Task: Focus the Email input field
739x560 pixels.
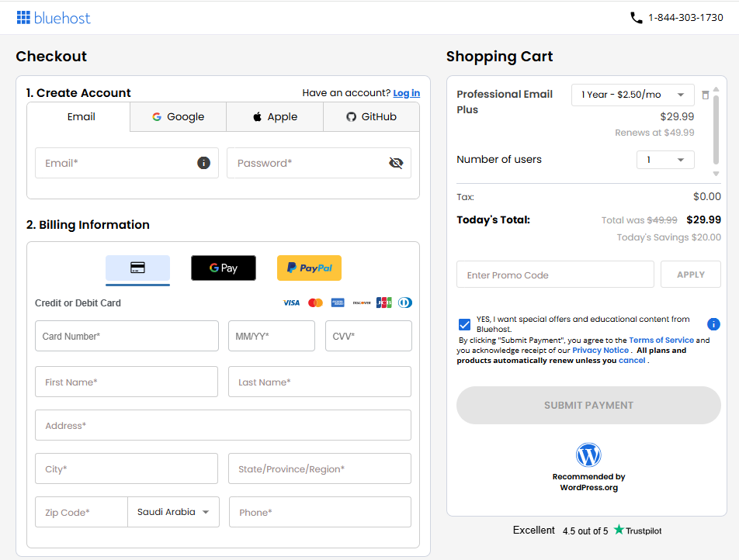Action: tap(127, 163)
